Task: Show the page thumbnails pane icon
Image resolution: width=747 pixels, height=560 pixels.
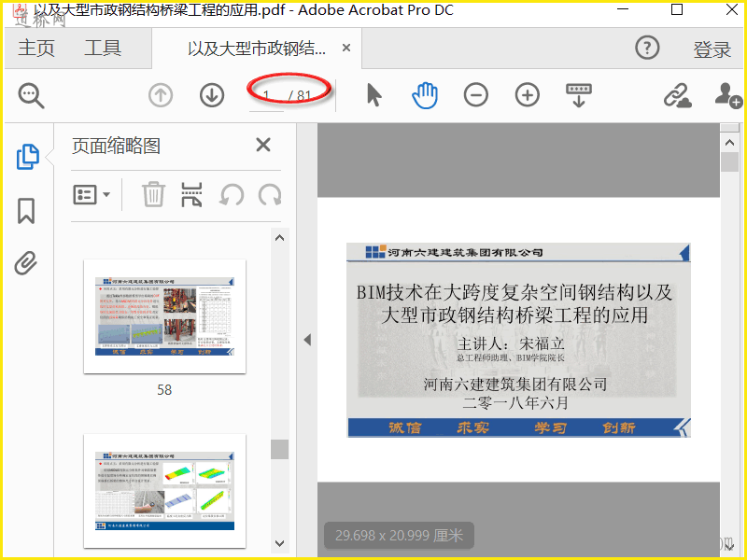Action: (x=28, y=156)
